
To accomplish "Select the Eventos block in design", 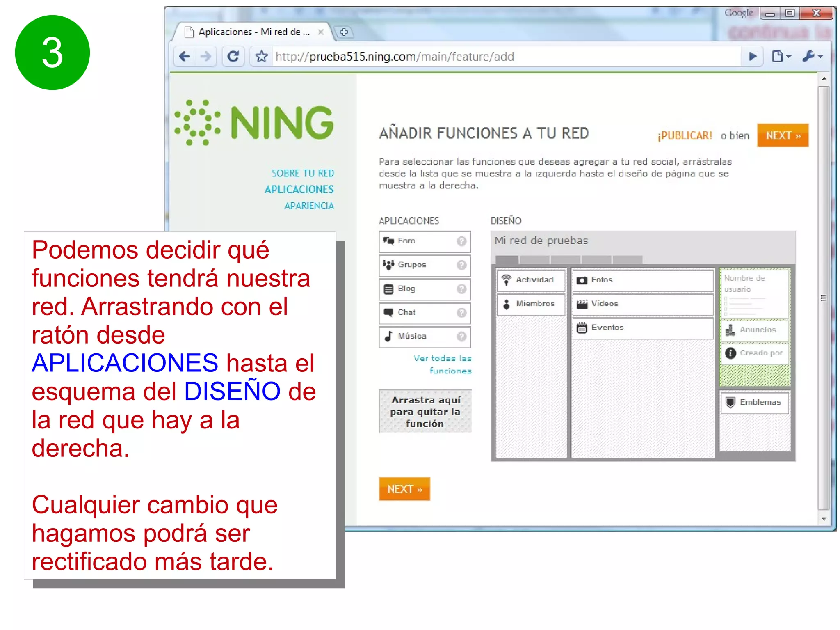I will point(643,328).
